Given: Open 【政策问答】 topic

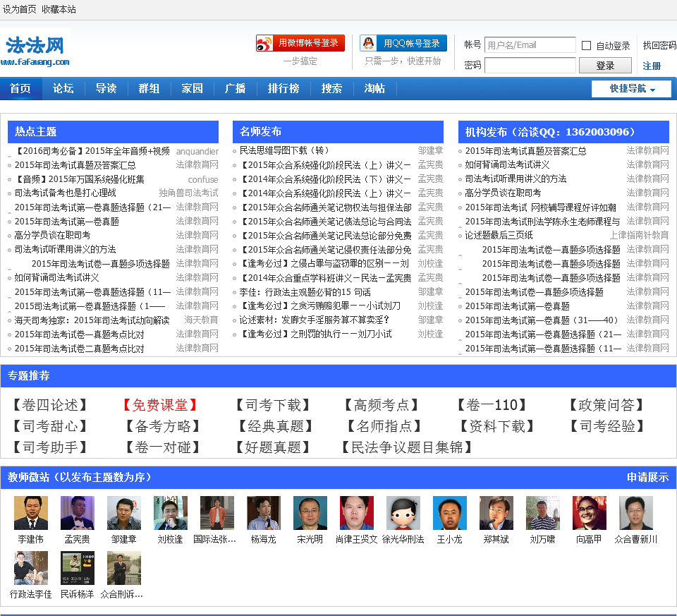Looking at the screenshot, I should tap(606, 405).
